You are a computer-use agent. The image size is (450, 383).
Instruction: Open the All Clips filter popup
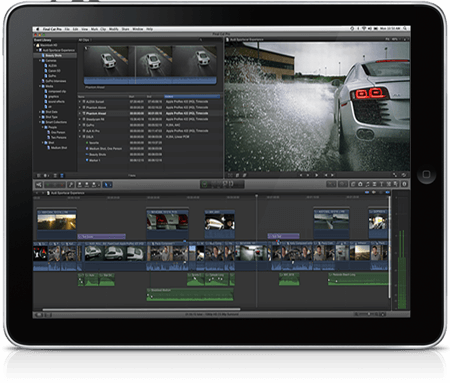click(85, 40)
